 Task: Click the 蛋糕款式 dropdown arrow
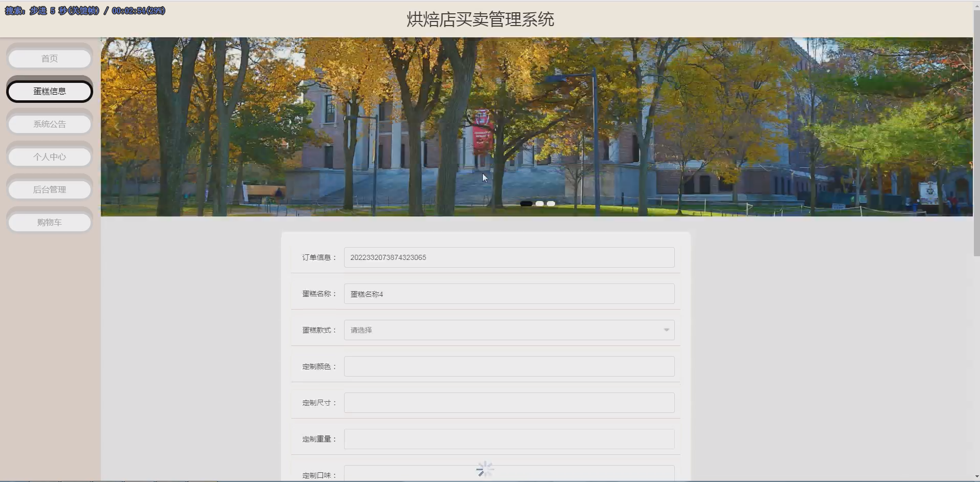[x=666, y=330]
